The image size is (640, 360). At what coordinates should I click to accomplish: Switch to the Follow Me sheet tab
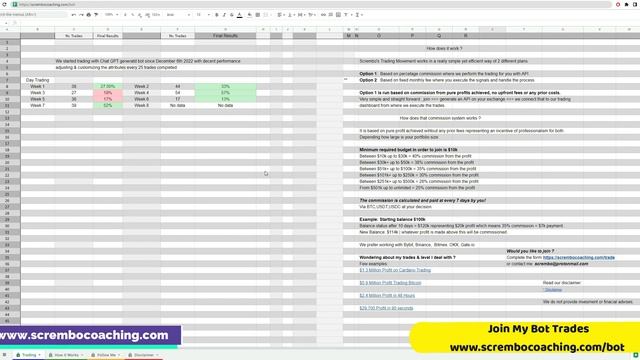tap(106, 355)
